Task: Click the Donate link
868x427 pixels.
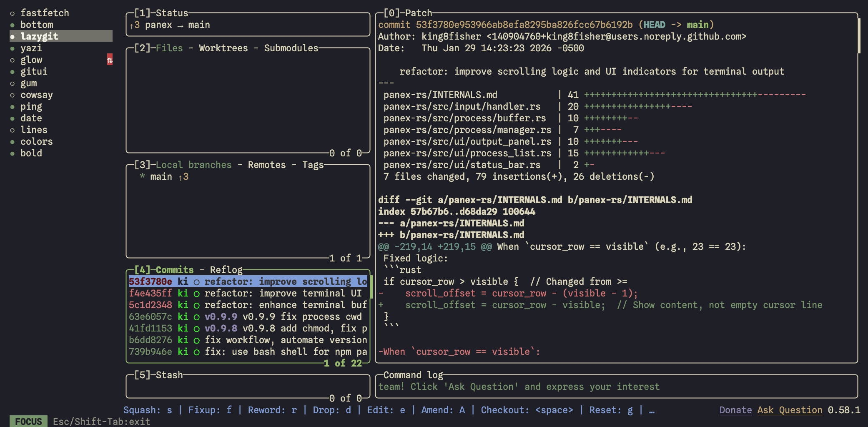Action: point(735,410)
